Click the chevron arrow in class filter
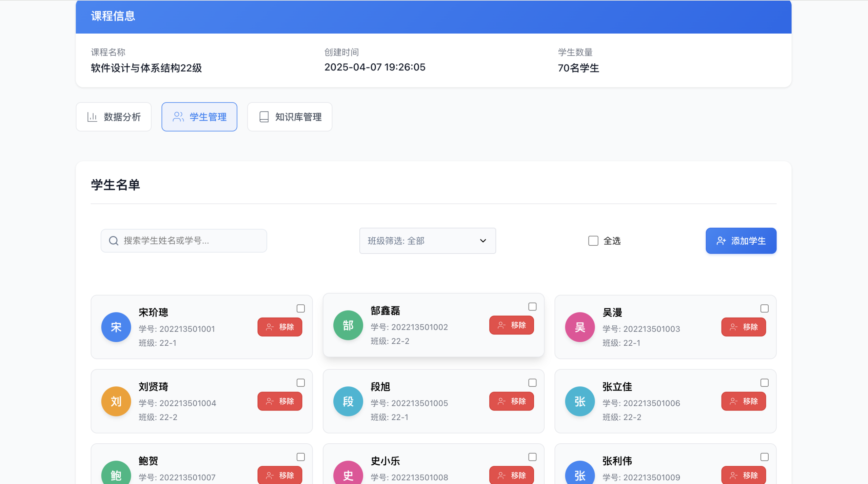 click(x=483, y=241)
